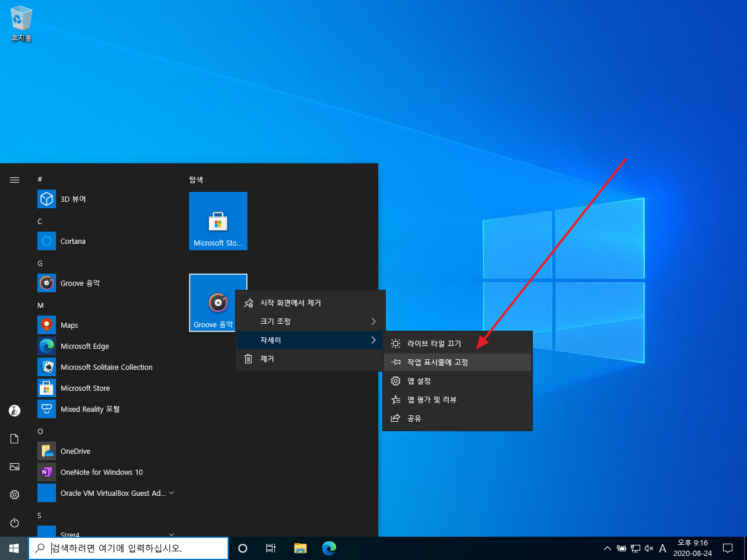Click the M letter header
This screenshot has width=747, height=560.
coord(40,305)
